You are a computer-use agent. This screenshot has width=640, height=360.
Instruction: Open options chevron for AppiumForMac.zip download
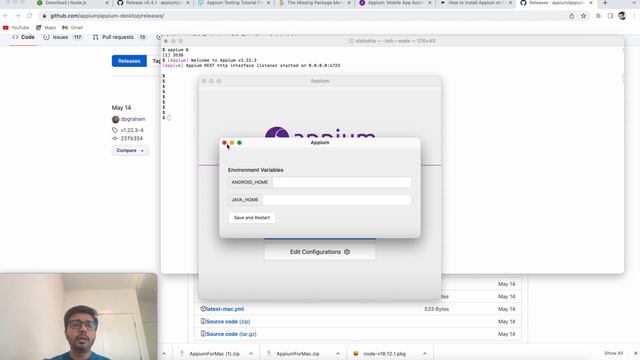pyautogui.click(x=338, y=353)
